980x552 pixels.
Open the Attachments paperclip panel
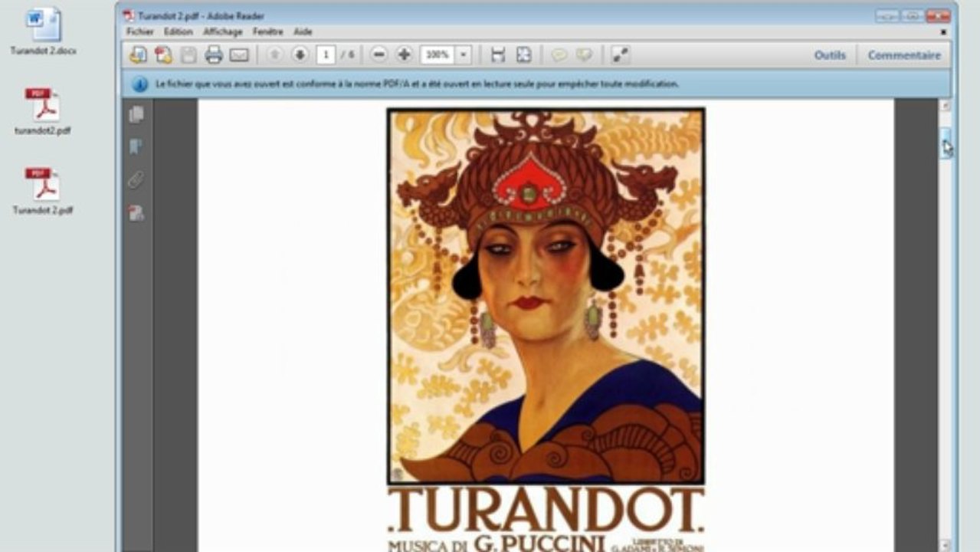[136, 180]
